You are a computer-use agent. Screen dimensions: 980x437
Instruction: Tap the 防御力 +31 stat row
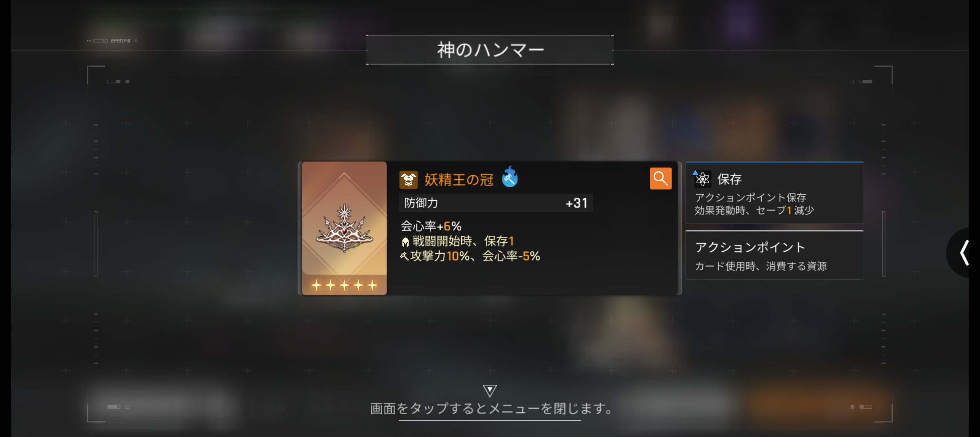click(496, 203)
